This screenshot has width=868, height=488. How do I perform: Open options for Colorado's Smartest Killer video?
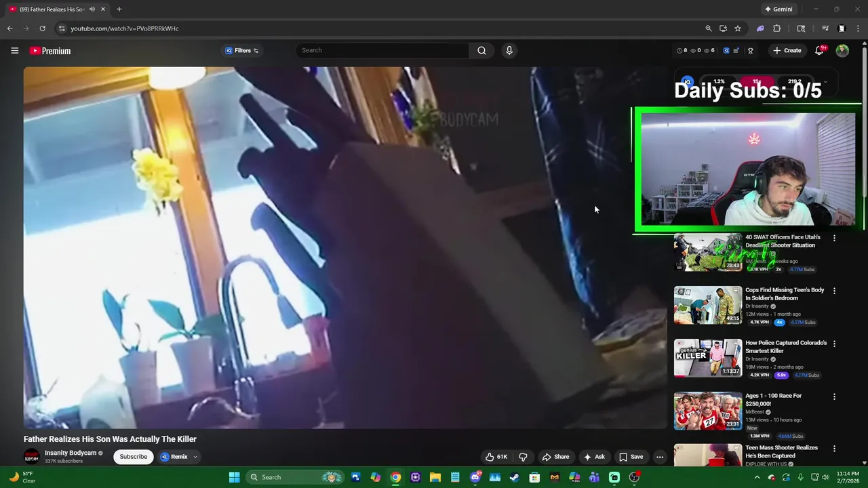[x=834, y=344]
